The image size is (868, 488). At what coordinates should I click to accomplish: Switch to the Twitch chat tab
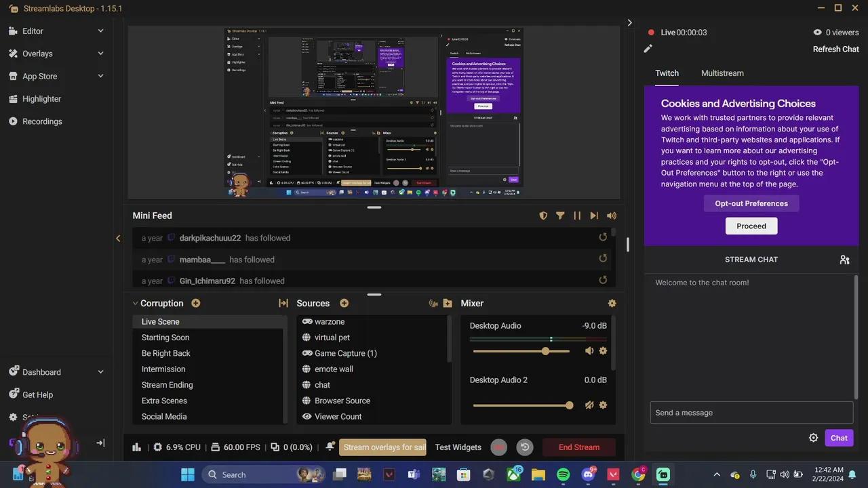[x=667, y=73]
